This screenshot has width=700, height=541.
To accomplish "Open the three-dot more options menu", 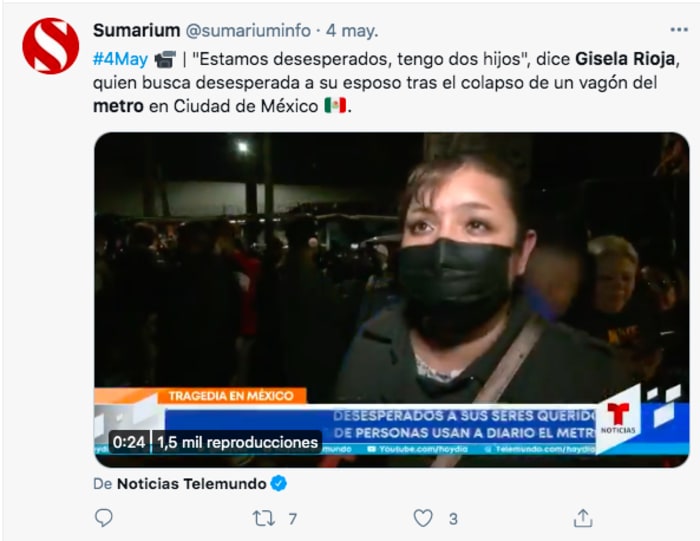I will coord(679,30).
